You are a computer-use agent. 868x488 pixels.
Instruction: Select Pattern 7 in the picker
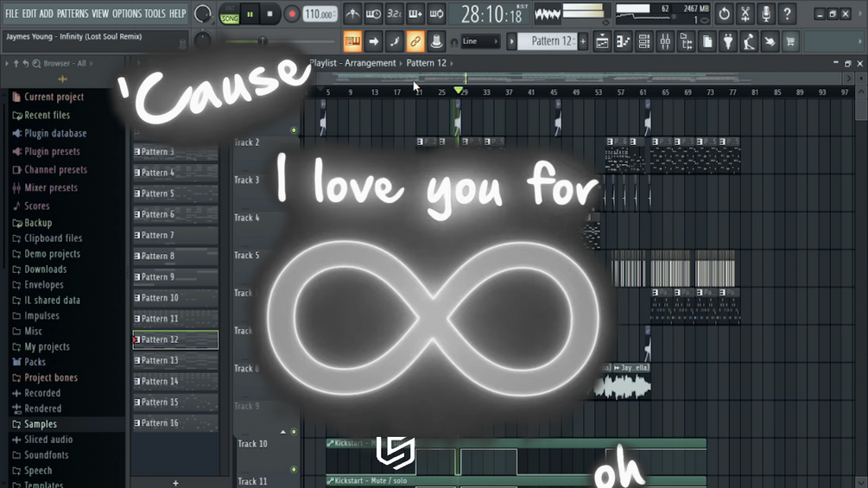[x=175, y=235]
